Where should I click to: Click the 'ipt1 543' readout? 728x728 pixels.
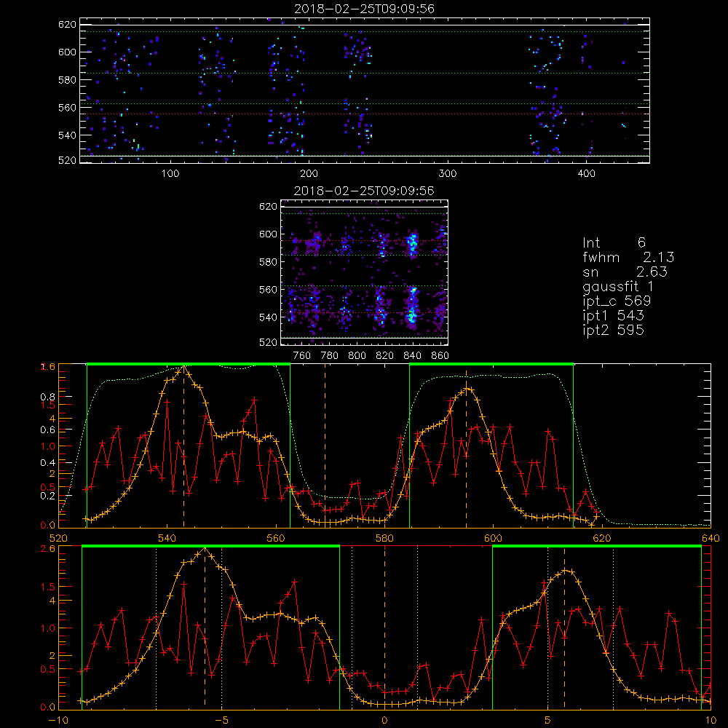[x=613, y=316]
